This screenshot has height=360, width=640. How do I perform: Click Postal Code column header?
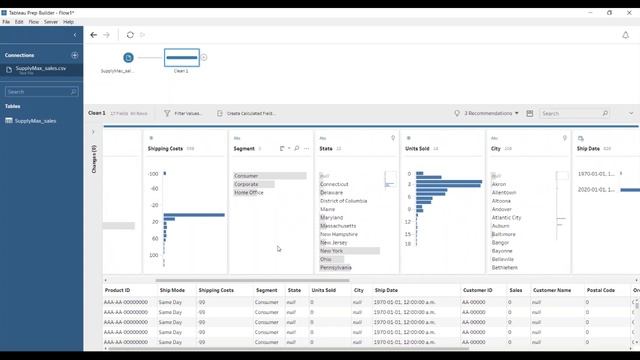pos(600,290)
